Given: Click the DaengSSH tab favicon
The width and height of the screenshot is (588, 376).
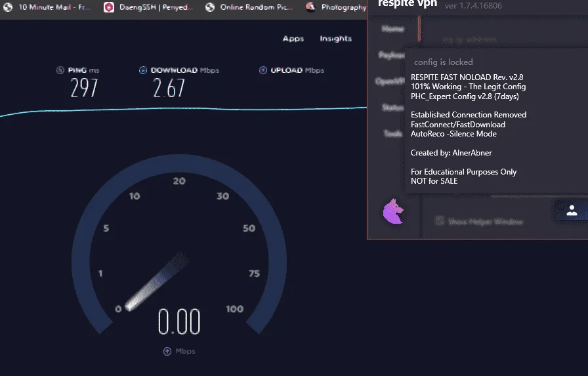Looking at the screenshot, I should (x=109, y=7).
